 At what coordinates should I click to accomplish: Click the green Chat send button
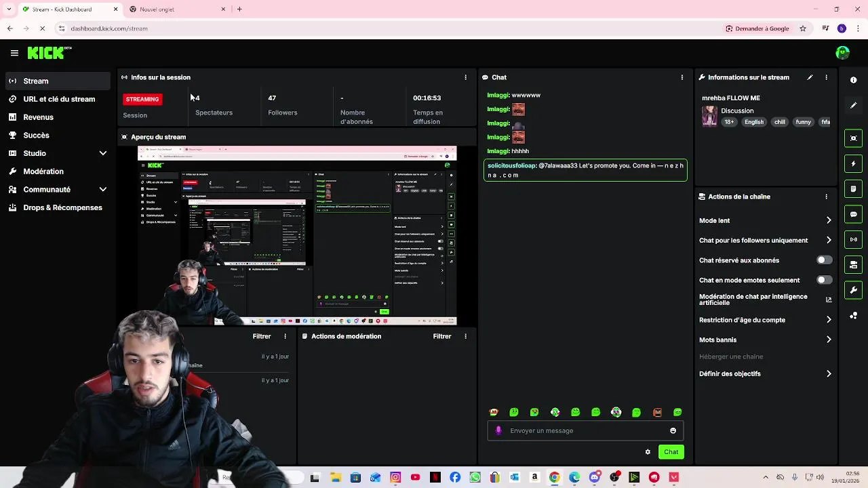pyautogui.click(x=671, y=452)
